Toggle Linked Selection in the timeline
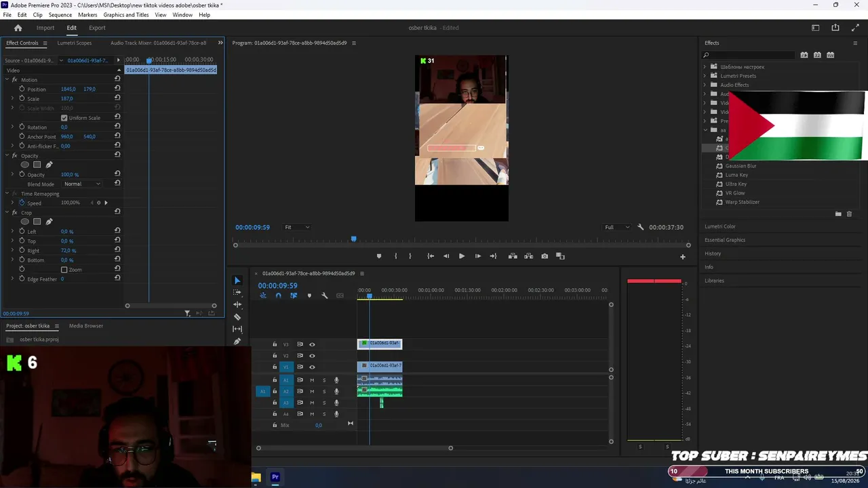The height and width of the screenshot is (488, 868). (294, 296)
